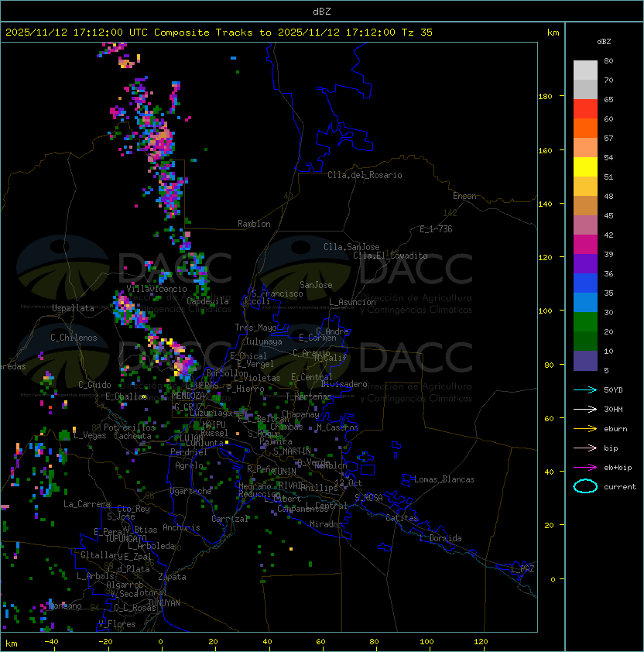This screenshot has width=644, height=652.
Task: Click the 'Divisadero' place label
Action: click(344, 384)
